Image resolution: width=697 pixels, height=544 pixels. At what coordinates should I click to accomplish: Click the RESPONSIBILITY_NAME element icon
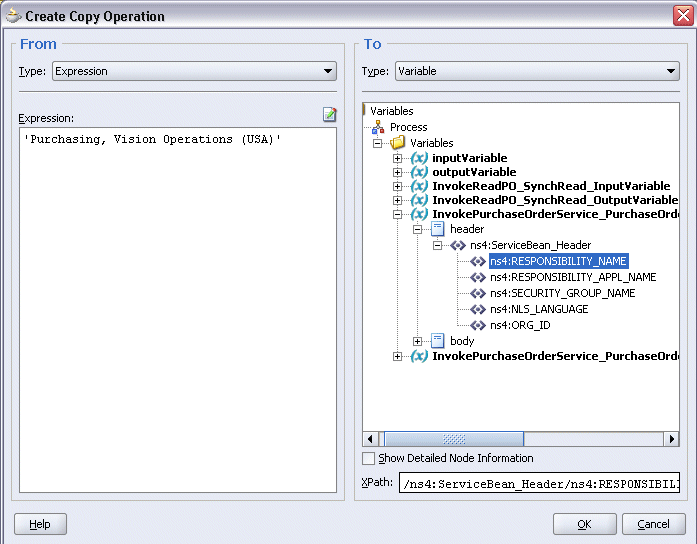click(478, 261)
